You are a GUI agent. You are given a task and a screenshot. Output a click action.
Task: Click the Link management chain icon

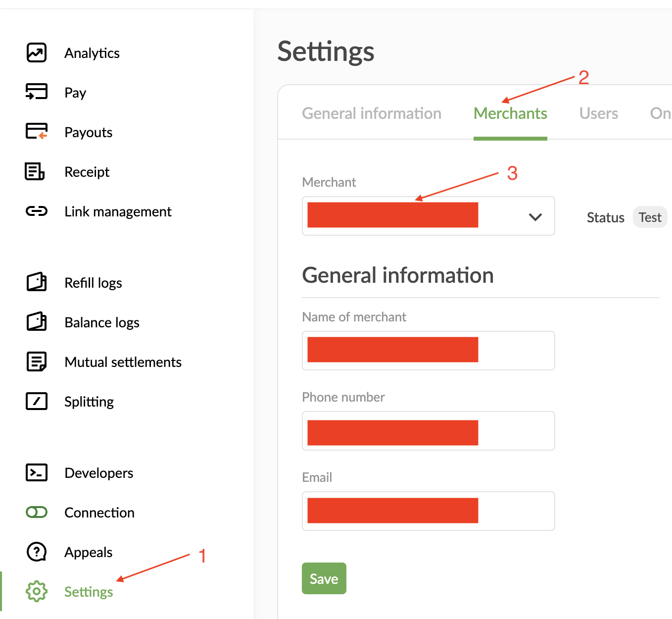click(37, 211)
